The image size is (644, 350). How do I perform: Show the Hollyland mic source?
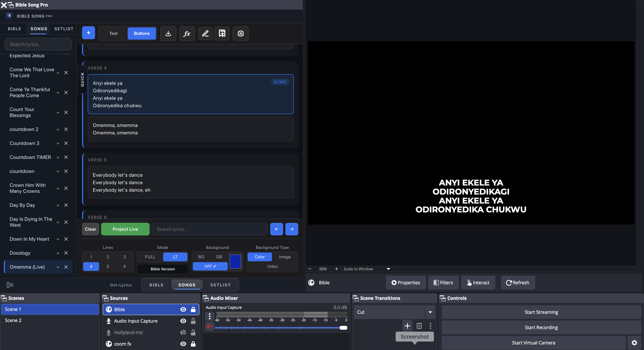pyautogui.click(x=183, y=332)
